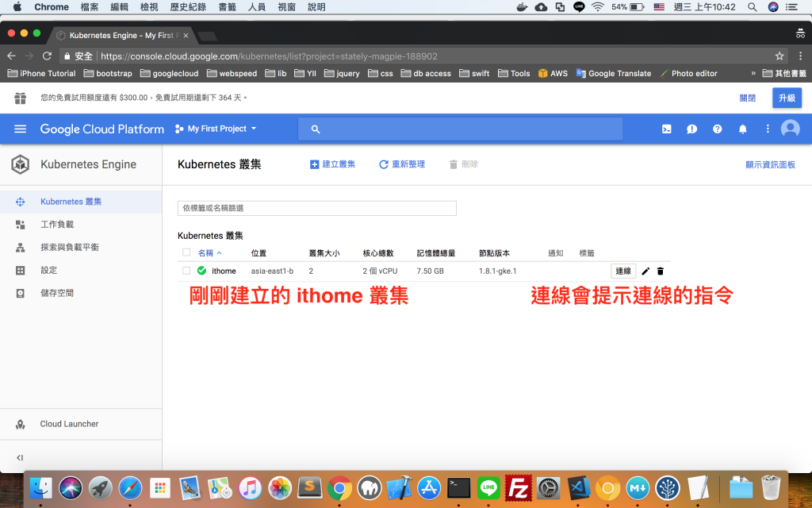Screen dimensions: 812x508
Task: Open the feedback alert icon
Action: (x=691, y=129)
